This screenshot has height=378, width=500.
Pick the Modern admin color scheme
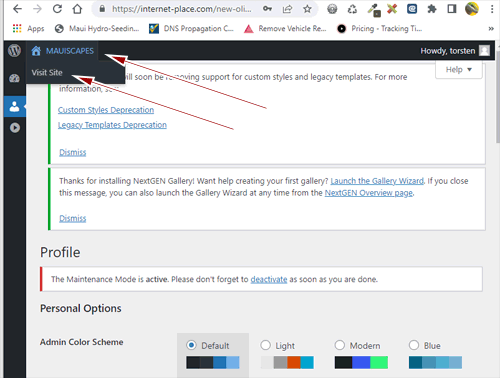(339, 345)
